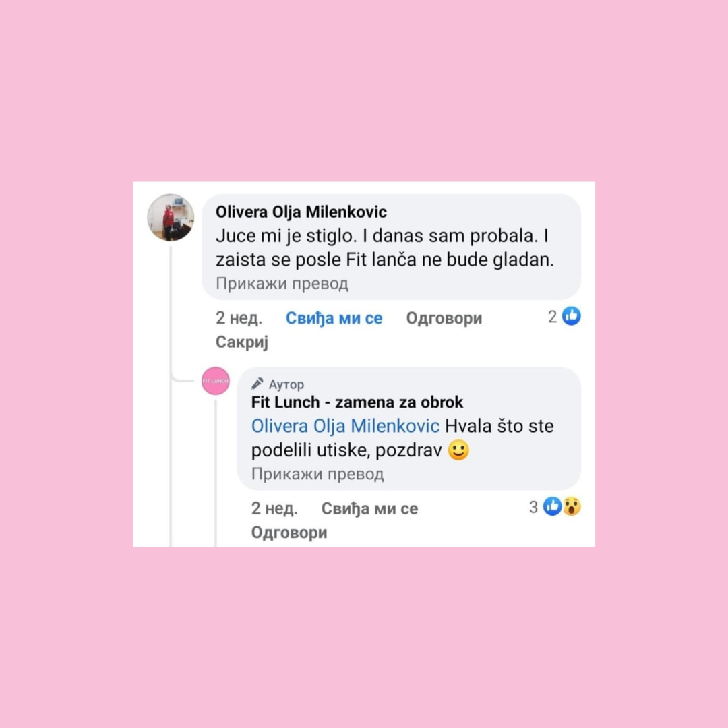
Task: Click the smiley emoji in the Fit Lunch reply
Action: [458, 450]
